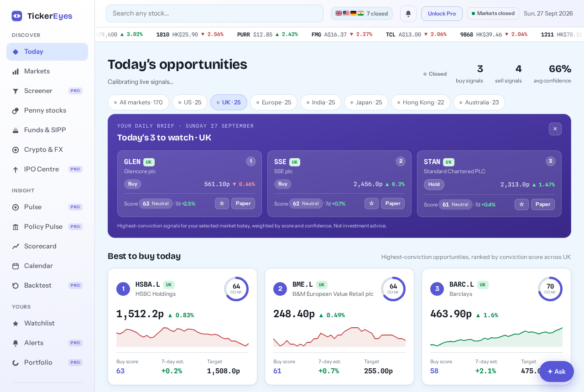Image resolution: width=584 pixels, height=392 pixels.
Task: Click the IPO Centre arrow icon
Action: point(16,170)
